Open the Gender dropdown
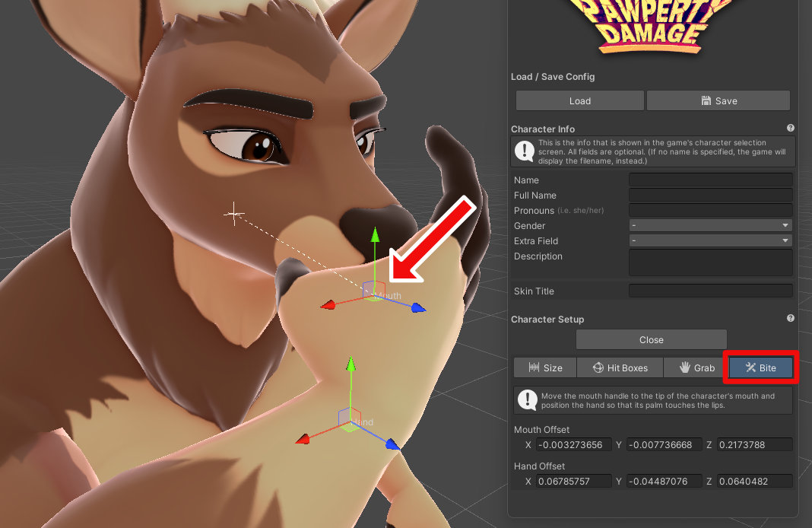The width and height of the screenshot is (812, 528). 710,225
